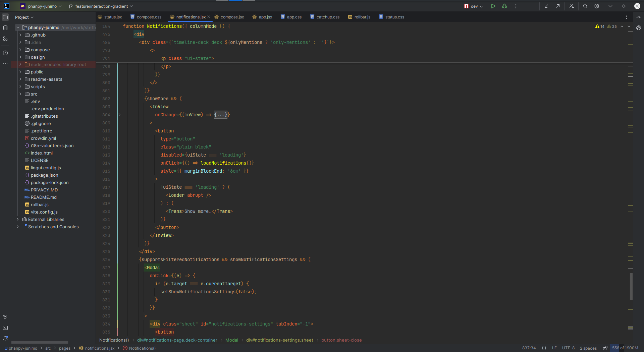Switch to rollbar.js tab
The width and height of the screenshot is (644, 352).
[x=359, y=17]
